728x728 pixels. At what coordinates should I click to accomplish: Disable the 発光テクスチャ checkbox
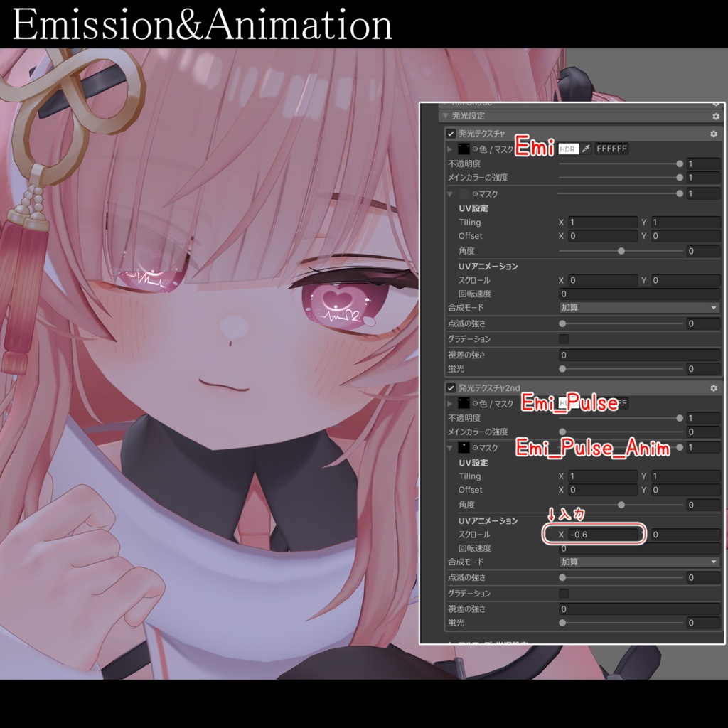[451, 134]
